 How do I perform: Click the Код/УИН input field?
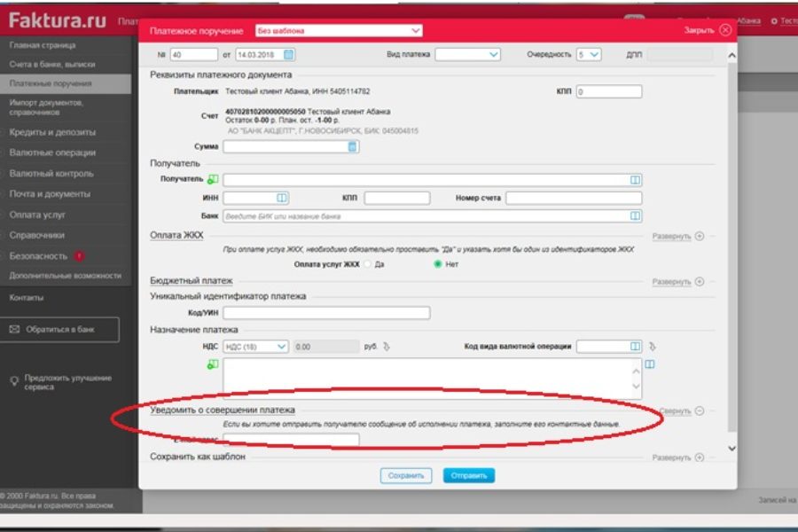coord(326,313)
